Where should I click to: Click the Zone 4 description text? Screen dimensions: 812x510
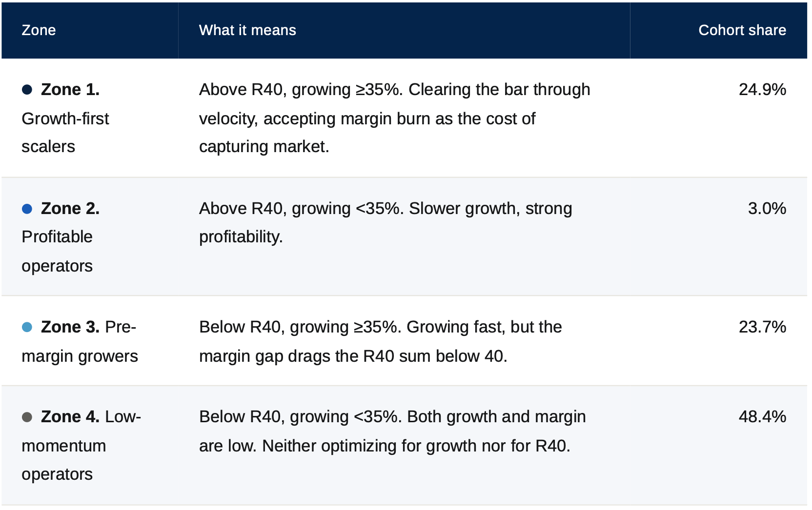pyautogui.click(x=392, y=431)
